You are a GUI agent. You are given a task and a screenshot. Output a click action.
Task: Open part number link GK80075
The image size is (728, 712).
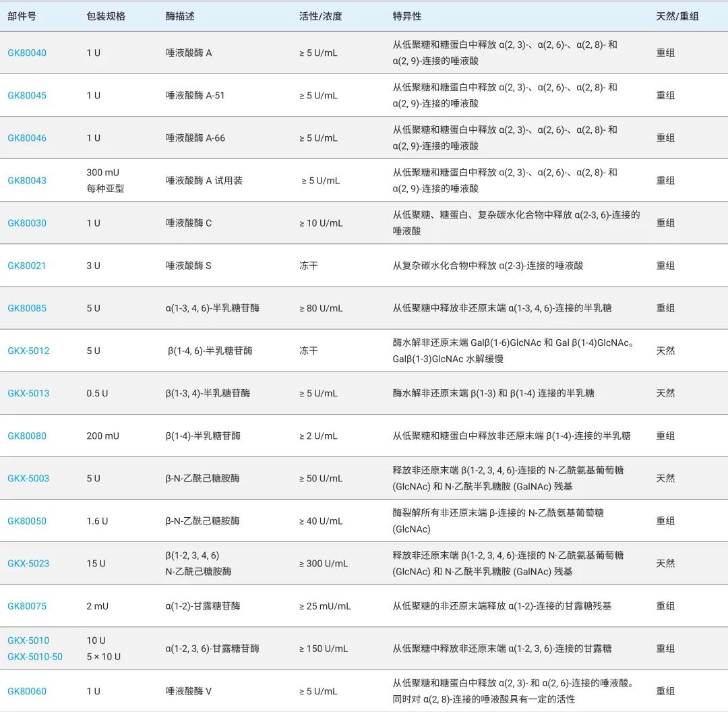27,606
